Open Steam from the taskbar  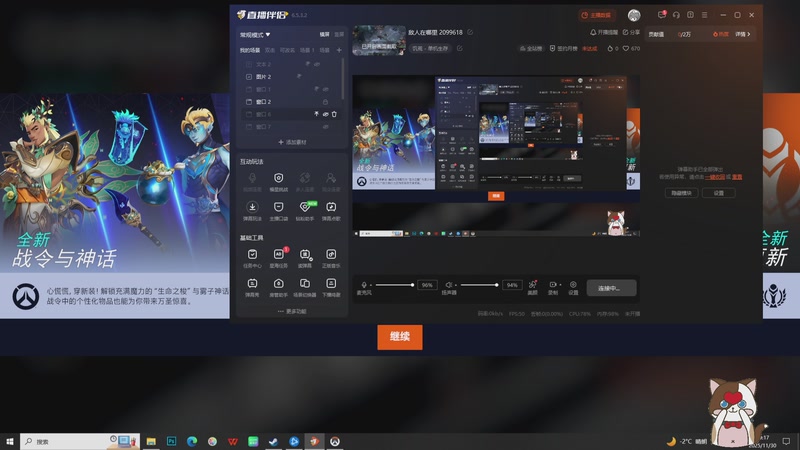point(273,441)
